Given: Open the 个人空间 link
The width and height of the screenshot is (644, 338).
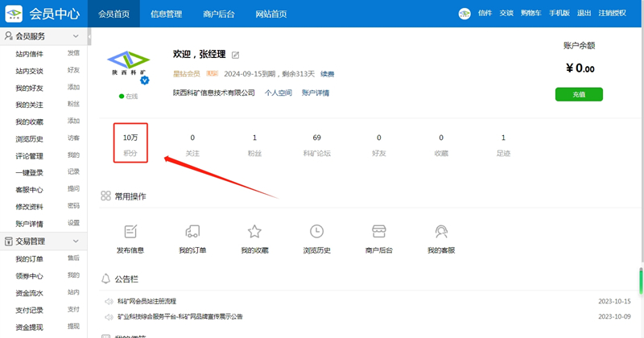Looking at the screenshot, I should [x=278, y=93].
